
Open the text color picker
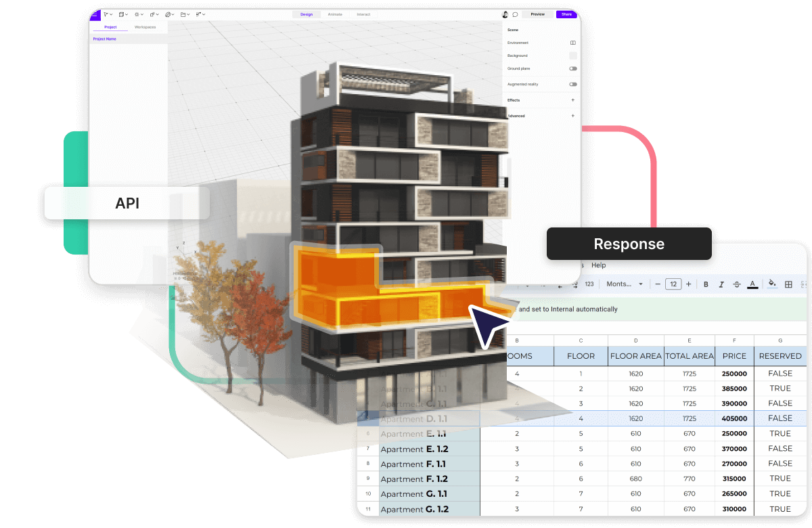[x=752, y=284]
